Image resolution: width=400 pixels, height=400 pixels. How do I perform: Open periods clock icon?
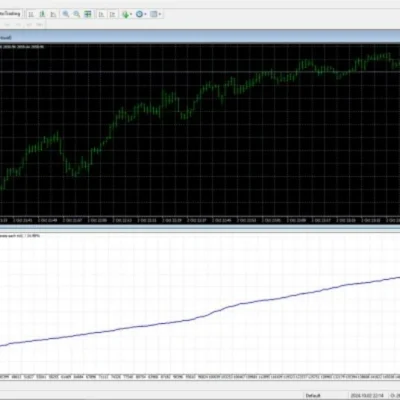pyautogui.click(x=139, y=14)
